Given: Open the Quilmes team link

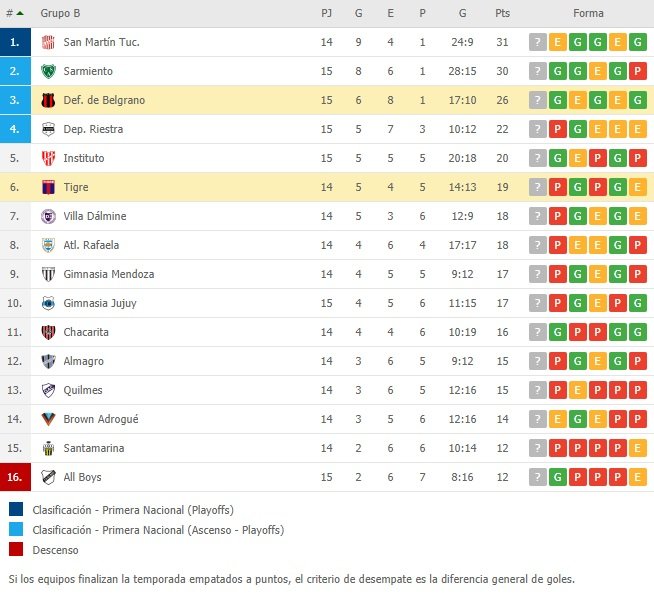Looking at the screenshot, I should pos(83,390).
